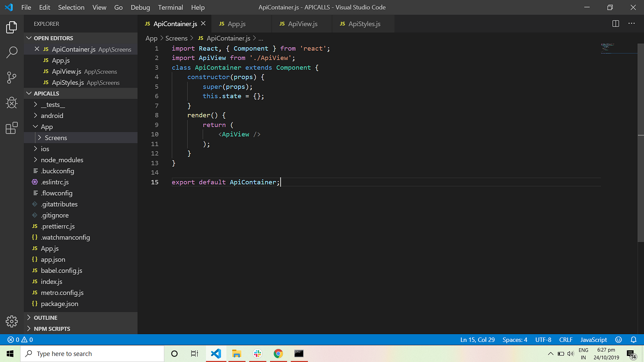The height and width of the screenshot is (362, 644).
Task: Open the Terminal menu
Action: click(x=171, y=7)
